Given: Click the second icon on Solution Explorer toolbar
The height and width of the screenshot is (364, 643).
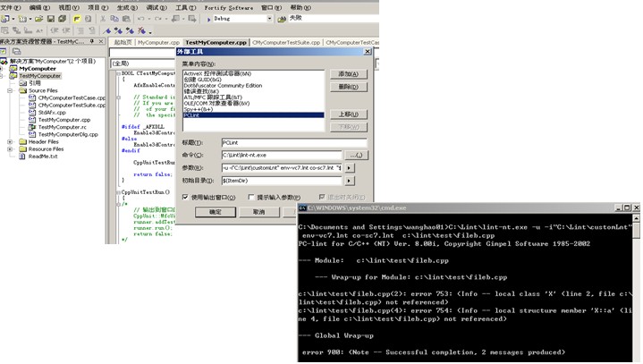Looking at the screenshot, I should [17, 51].
